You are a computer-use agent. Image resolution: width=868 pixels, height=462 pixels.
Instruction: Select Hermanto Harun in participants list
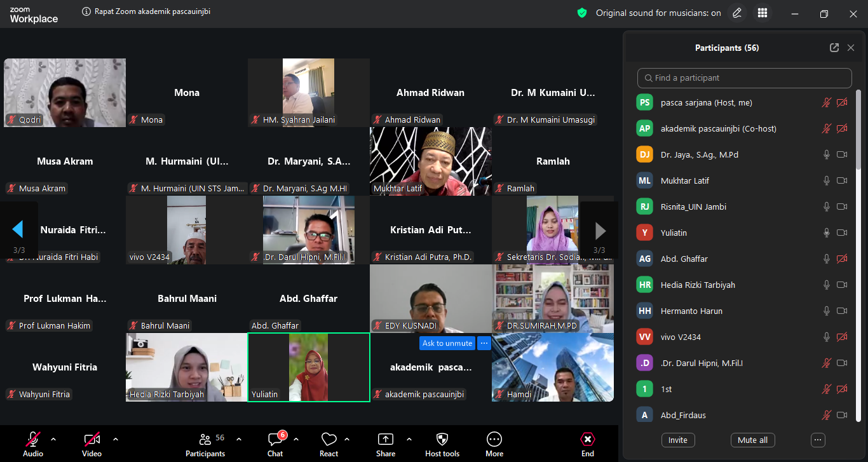(x=691, y=311)
